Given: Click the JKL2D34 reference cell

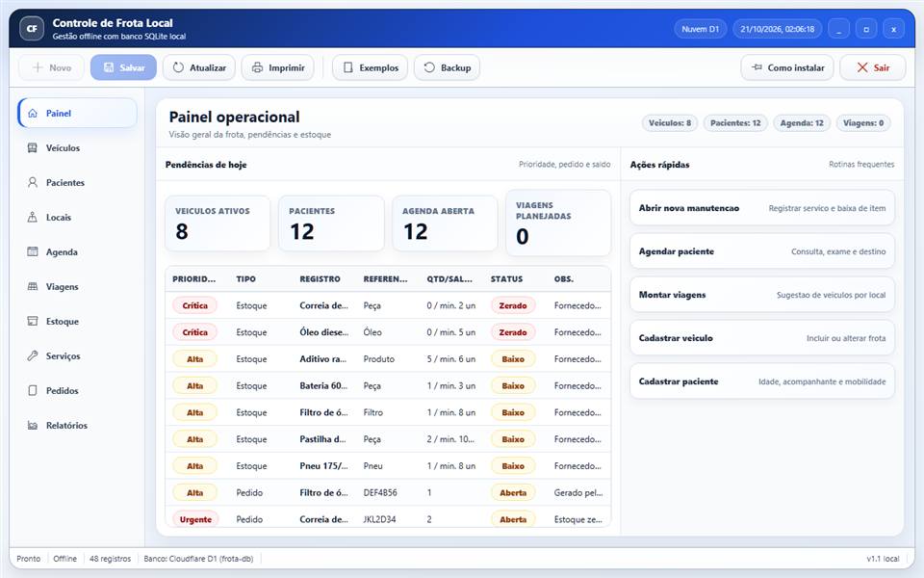Looking at the screenshot, I should click(x=379, y=519).
